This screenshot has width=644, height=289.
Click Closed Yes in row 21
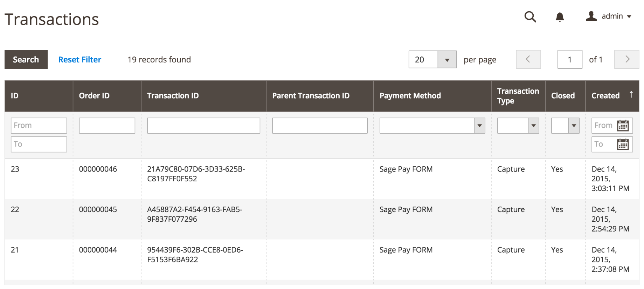(557, 250)
